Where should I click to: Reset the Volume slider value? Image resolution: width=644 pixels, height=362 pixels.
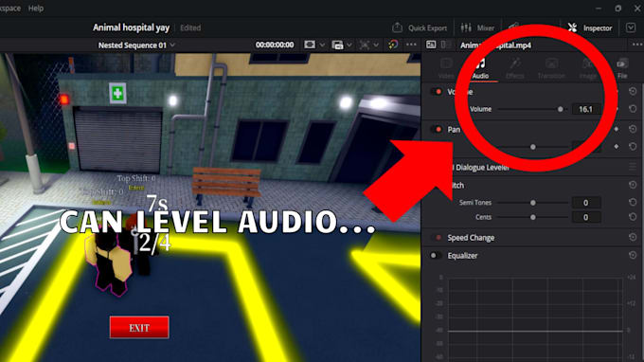tap(633, 109)
